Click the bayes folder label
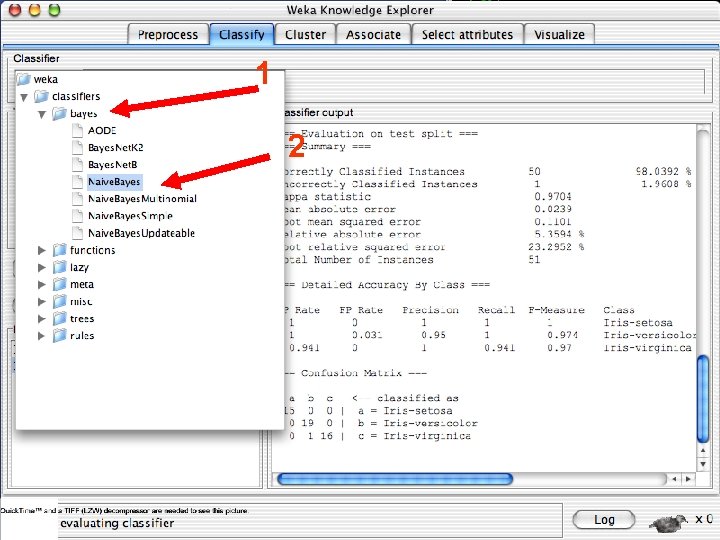Screen dimensions: 720x540 [84, 113]
